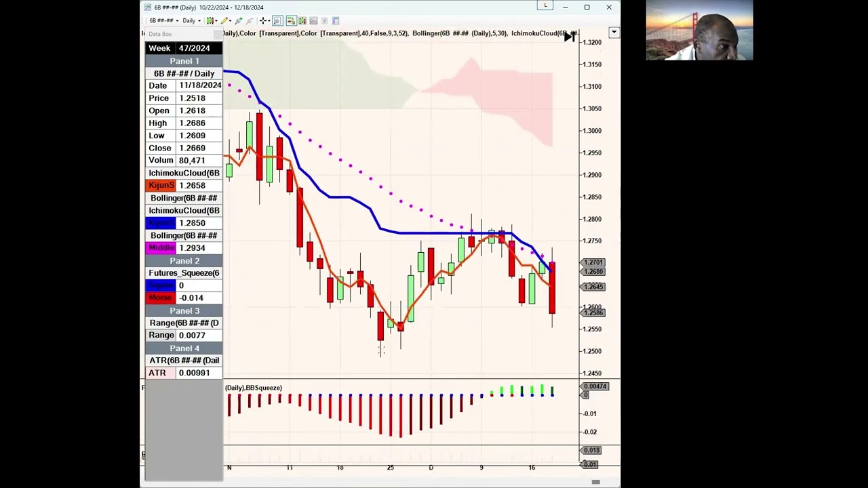Image resolution: width=868 pixels, height=488 pixels.
Task: Open the indicators tool icon
Action: pyautogui.click(x=238, y=20)
